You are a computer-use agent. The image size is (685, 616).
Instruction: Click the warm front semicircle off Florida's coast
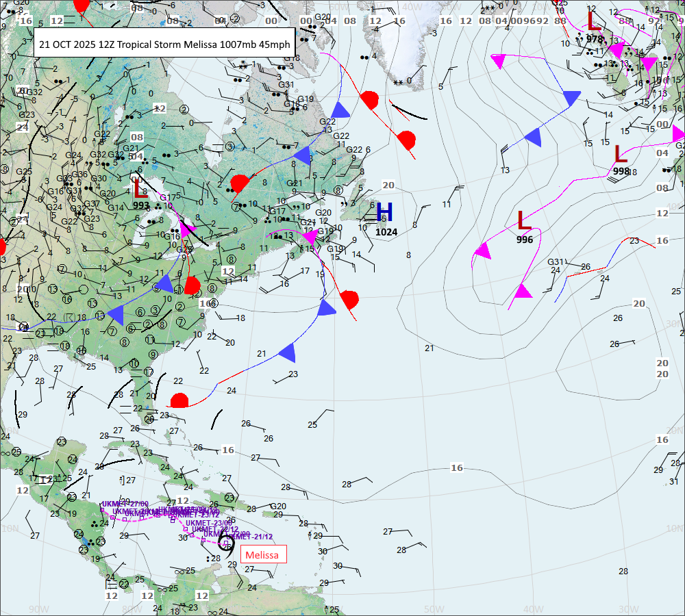[179, 400]
